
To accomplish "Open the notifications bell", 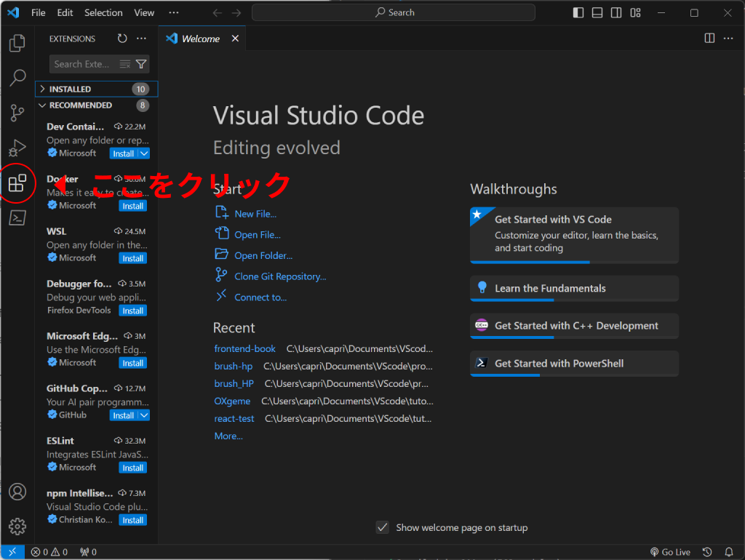I will click(x=729, y=552).
